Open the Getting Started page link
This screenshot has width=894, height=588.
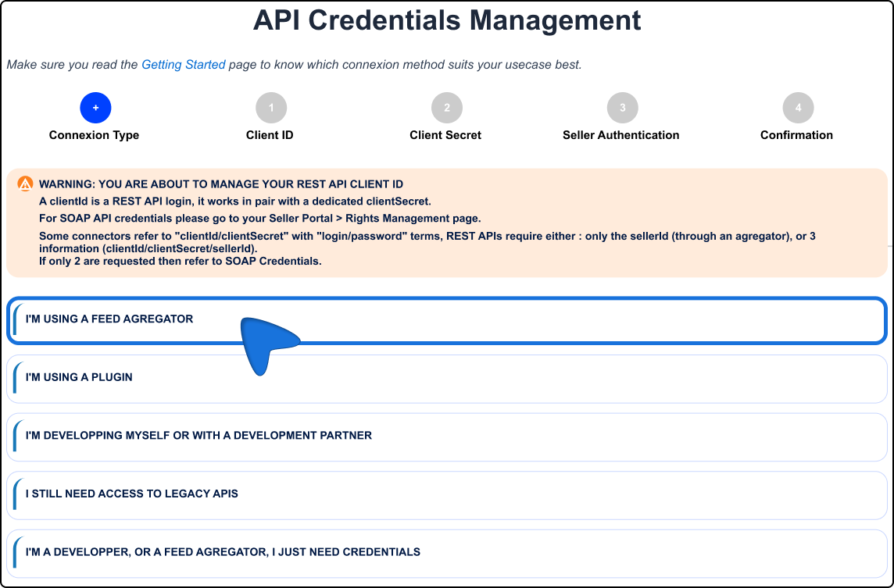[x=183, y=65]
